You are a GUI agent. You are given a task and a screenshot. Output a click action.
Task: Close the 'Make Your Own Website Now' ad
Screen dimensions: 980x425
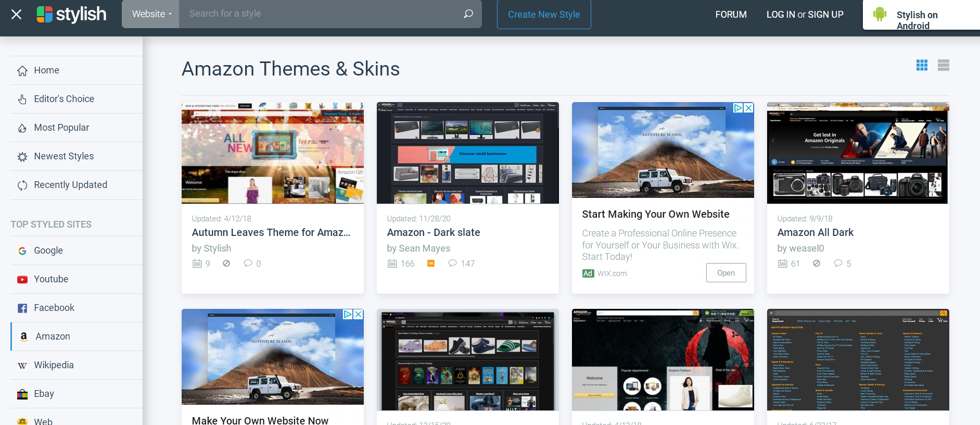(358, 315)
